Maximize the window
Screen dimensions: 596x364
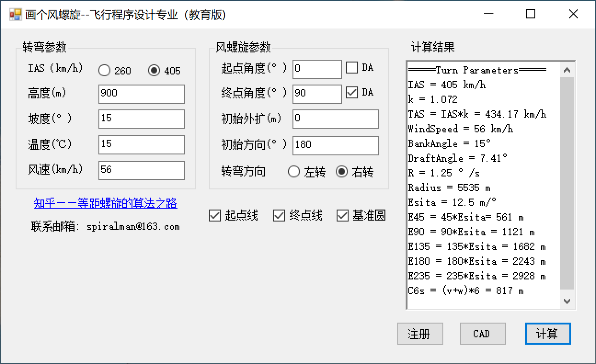(x=531, y=14)
